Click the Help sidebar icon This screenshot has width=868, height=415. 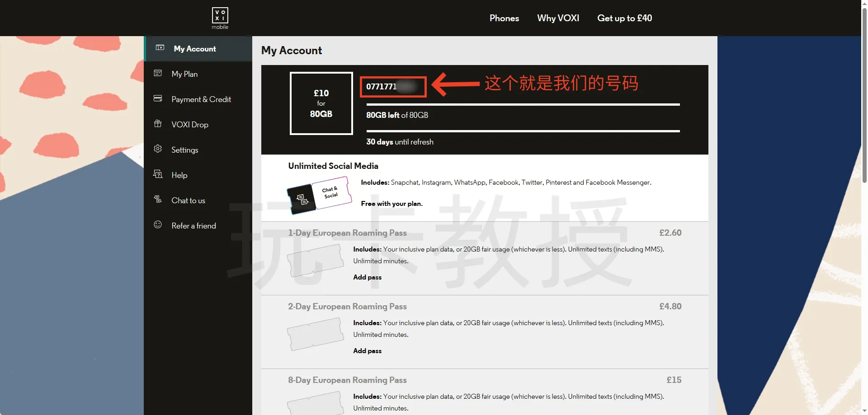tap(158, 174)
